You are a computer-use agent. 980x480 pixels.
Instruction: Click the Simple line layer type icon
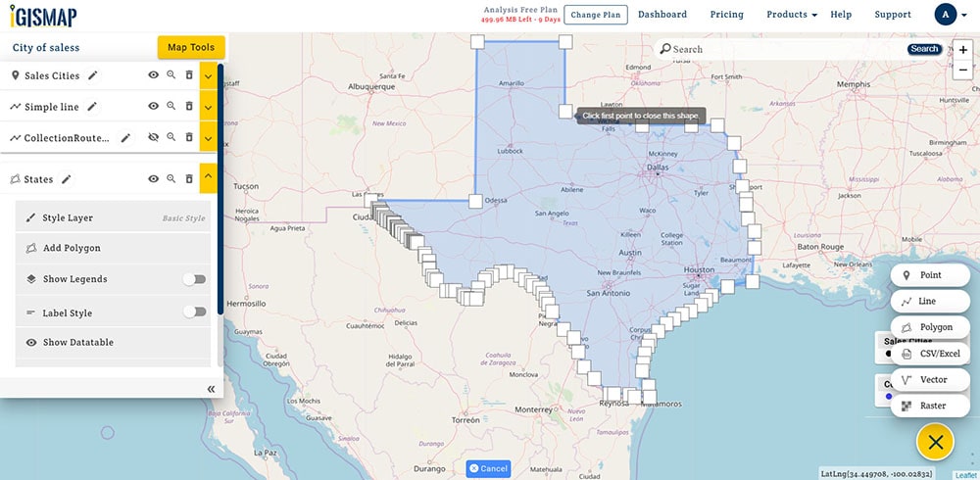click(x=16, y=107)
